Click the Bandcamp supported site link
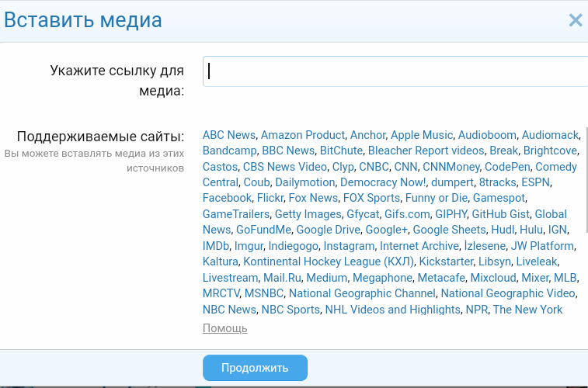The image size is (588, 388). (x=229, y=151)
